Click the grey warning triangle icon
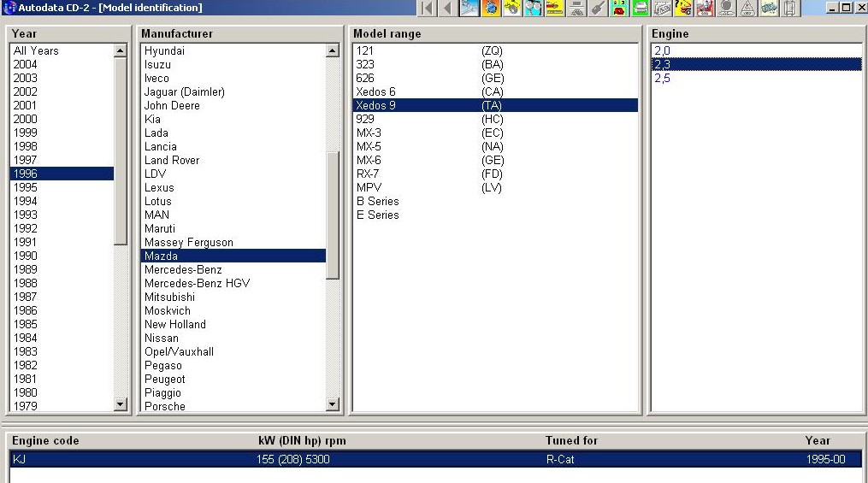 coord(748,8)
